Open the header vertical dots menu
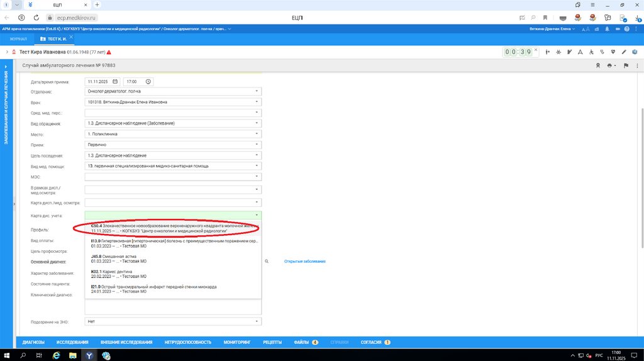 click(x=636, y=29)
